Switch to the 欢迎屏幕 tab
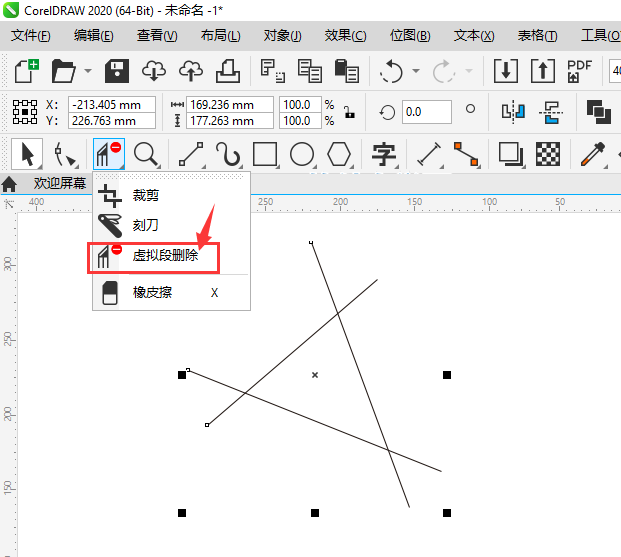This screenshot has width=621, height=557. (60, 183)
